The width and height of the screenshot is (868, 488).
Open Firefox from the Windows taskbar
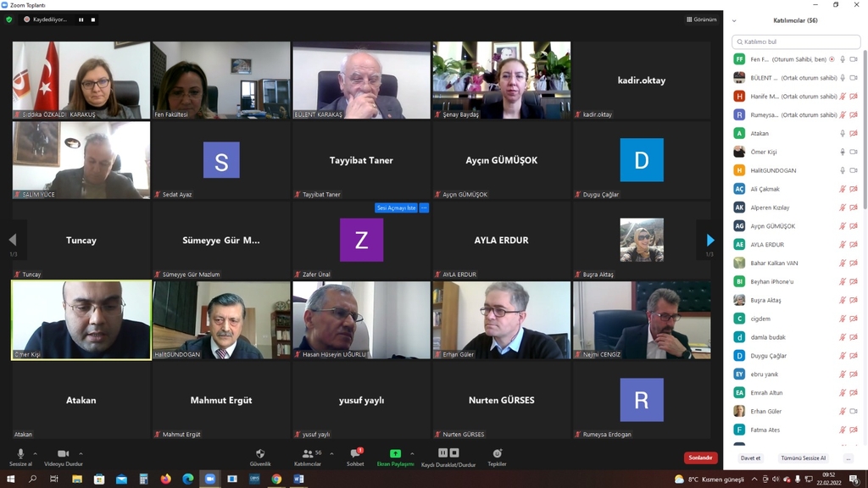click(165, 479)
